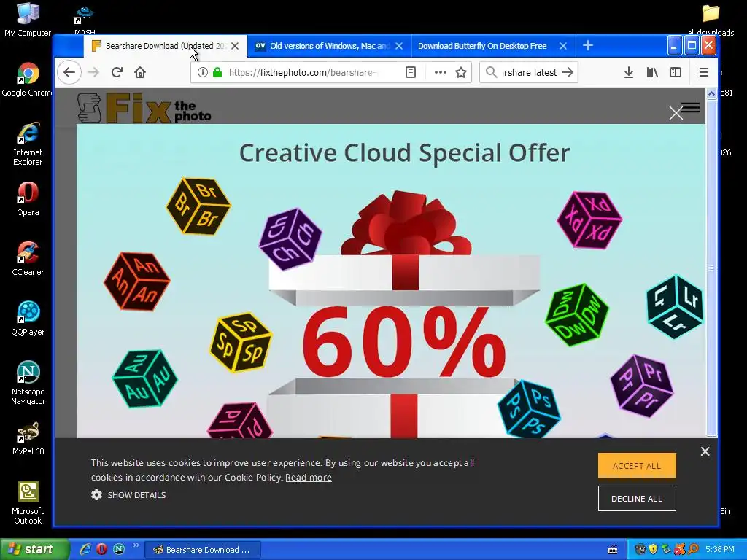Switch to the Old versions of Windows tab
Screen dimensions: 747x560
(330, 46)
